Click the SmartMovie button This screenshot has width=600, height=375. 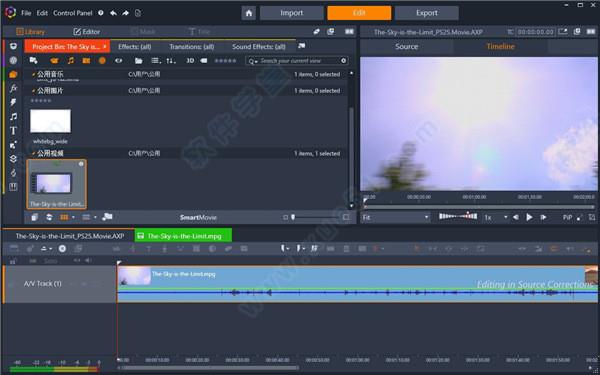(198, 217)
